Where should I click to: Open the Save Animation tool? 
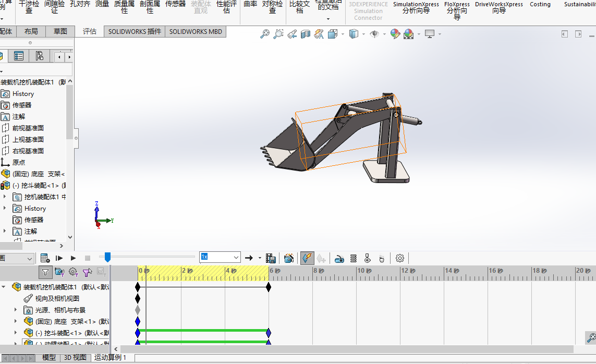[x=271, y=258]
